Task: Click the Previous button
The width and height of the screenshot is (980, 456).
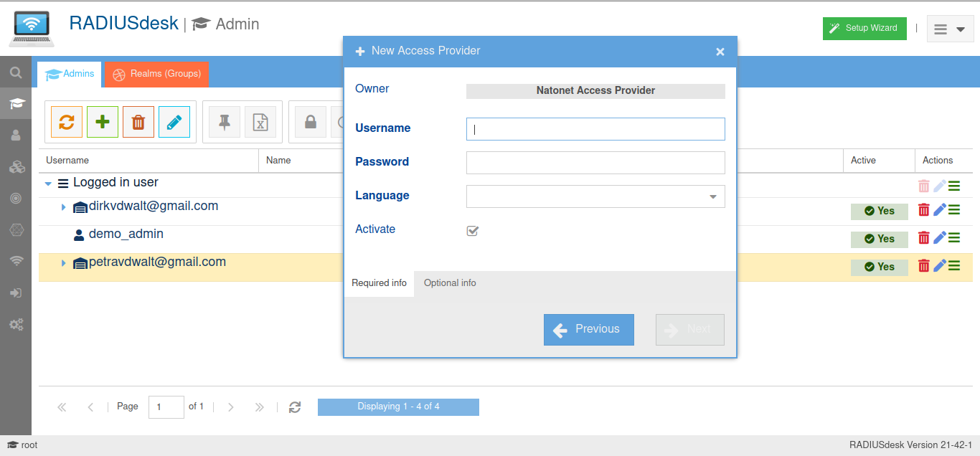Action: coord(588,329)
